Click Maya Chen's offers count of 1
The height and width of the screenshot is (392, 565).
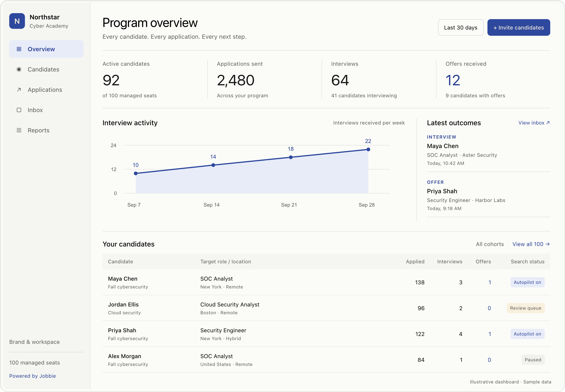coord(490,282)
